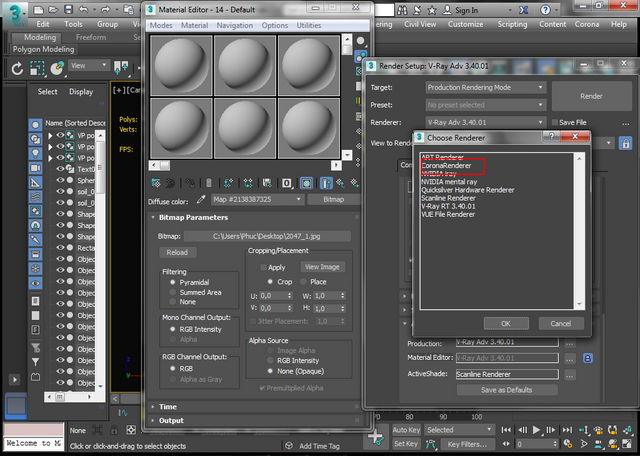Image resolution: width=640 pixels, height=456 pixels.
Task: Click the binoculars search icon in title bar
Action: point(402,10)
